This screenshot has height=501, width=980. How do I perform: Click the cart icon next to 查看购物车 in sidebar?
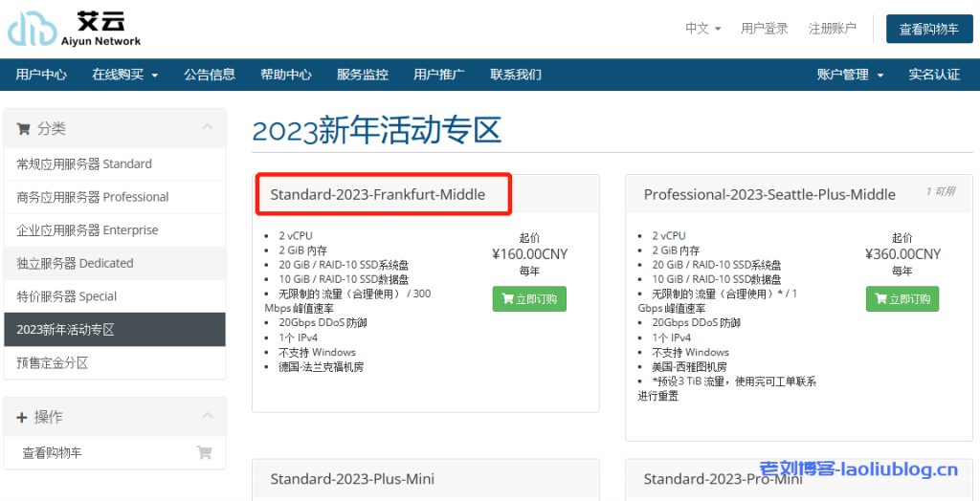click(204, 452)
